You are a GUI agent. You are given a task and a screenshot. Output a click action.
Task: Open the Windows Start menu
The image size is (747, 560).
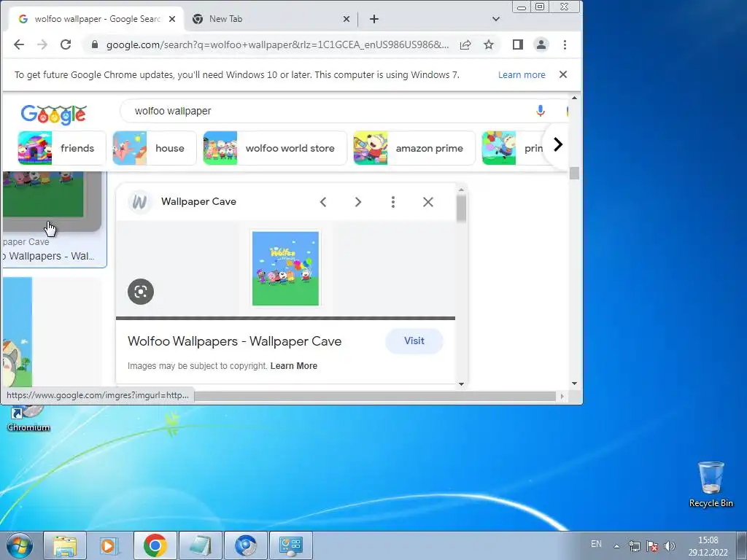tap(19, 545)
